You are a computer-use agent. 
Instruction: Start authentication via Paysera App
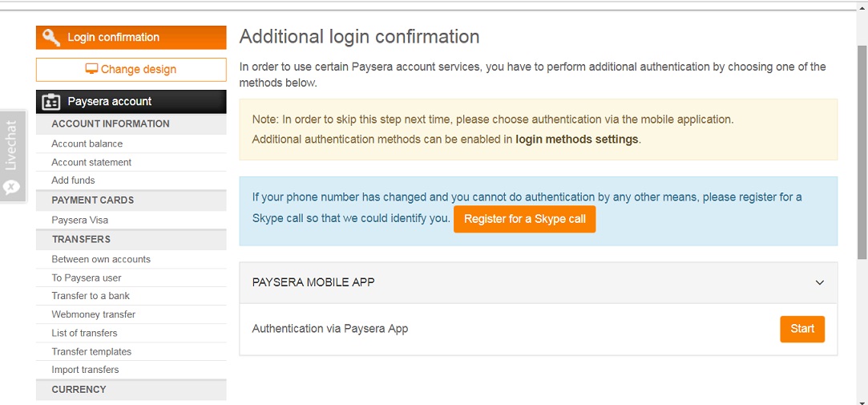pyautogui.click(x=802, y=329)
